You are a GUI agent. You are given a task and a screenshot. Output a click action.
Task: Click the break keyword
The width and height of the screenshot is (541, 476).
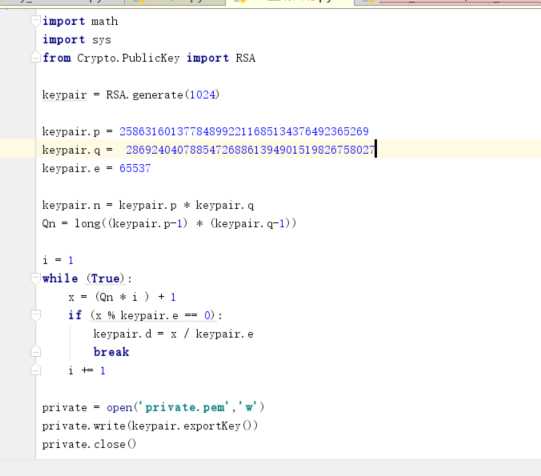point(111,352)
